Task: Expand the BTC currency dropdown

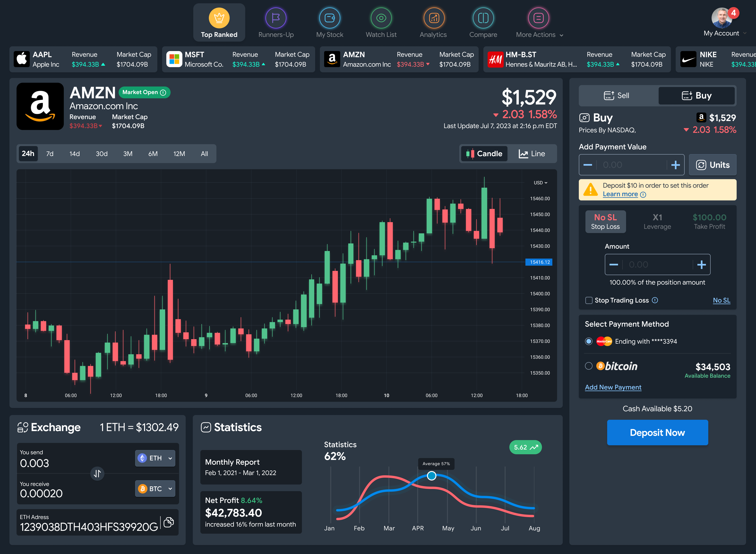Action: pos(155,489)
